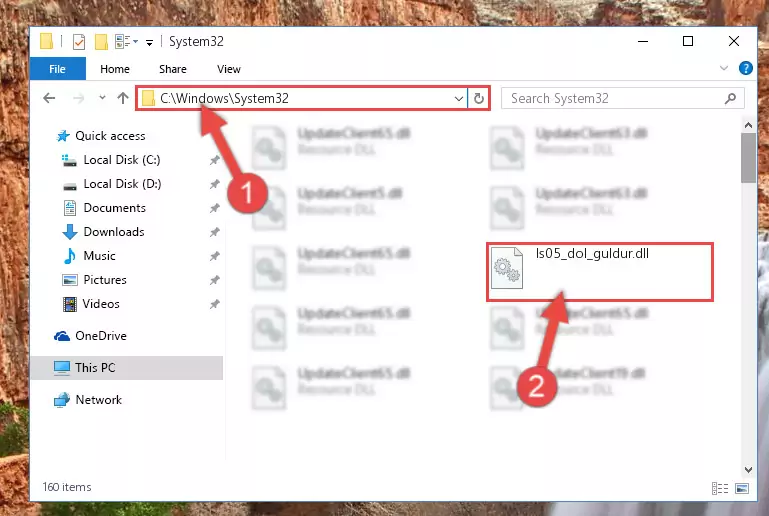Close the System32 window

(734, 42)
